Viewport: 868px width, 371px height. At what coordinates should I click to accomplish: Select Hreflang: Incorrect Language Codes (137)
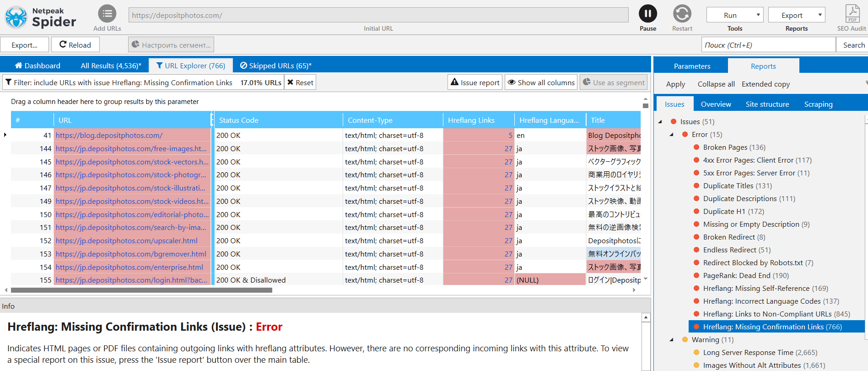point(771,301)
